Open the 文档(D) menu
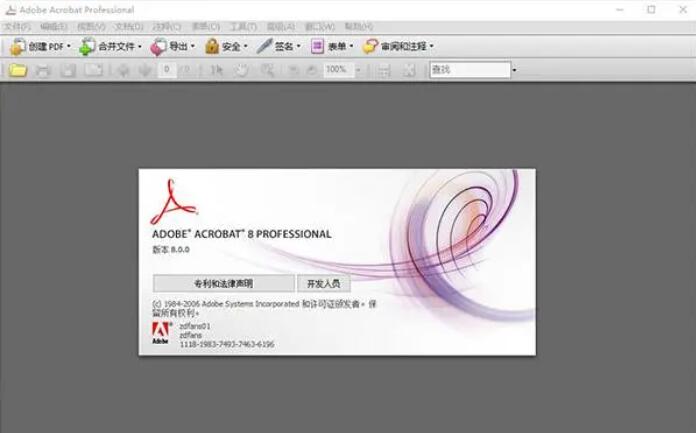The image size is (696, 433). pyautogui.click(x=129, y=27)
